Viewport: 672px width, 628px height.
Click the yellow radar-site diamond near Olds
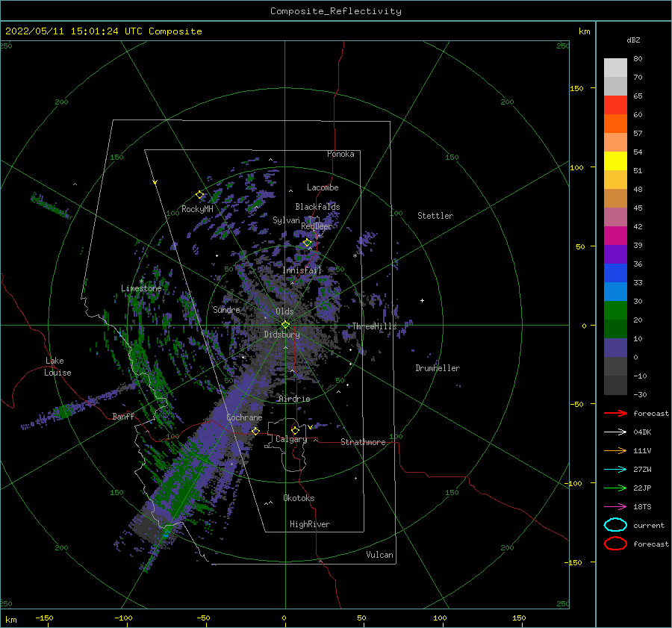[285, 325]
